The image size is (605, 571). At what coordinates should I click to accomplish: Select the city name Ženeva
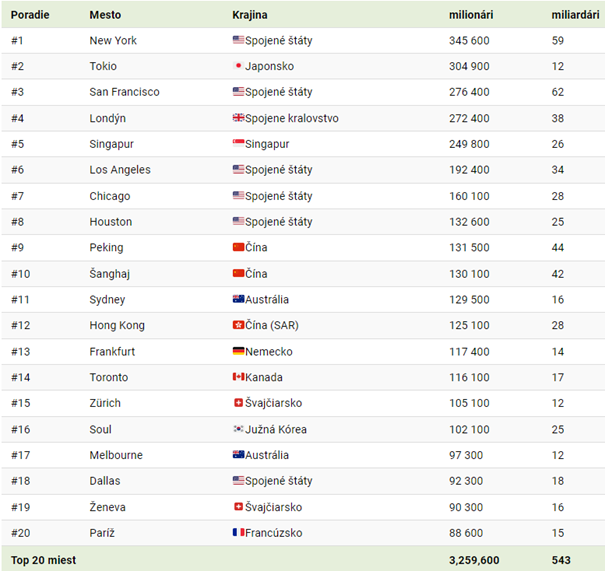(x=108, y=507)
